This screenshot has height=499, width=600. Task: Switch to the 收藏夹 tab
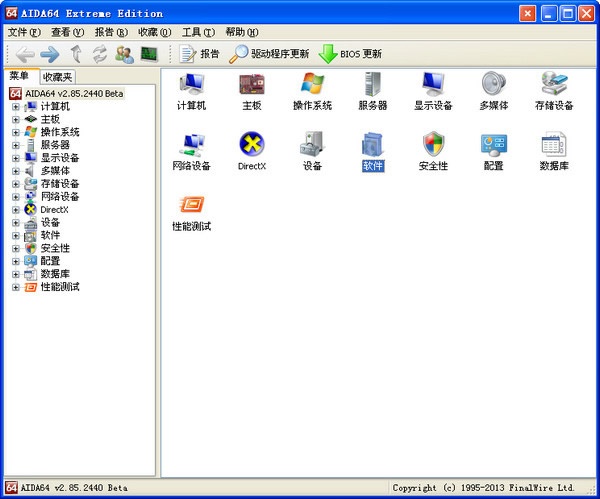[57, 77]
